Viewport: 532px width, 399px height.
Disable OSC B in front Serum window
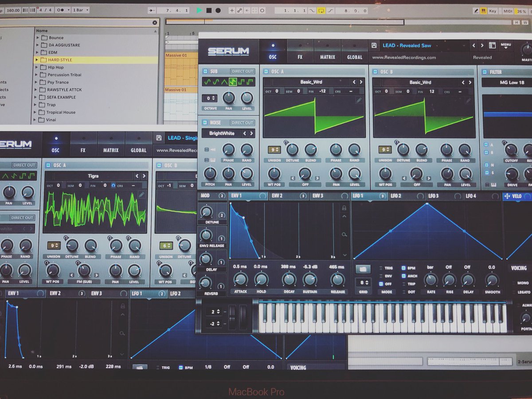pos(376,72)
